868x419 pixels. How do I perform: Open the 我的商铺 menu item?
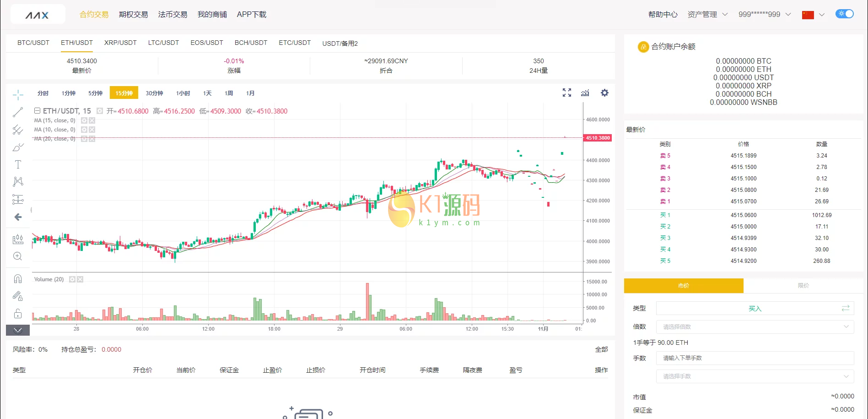click(212, 15)
